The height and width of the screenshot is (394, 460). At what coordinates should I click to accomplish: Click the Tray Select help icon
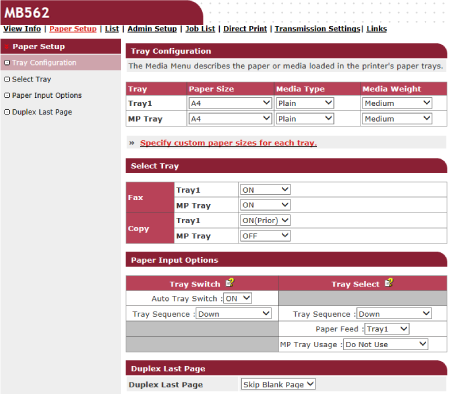click(389, 283)
